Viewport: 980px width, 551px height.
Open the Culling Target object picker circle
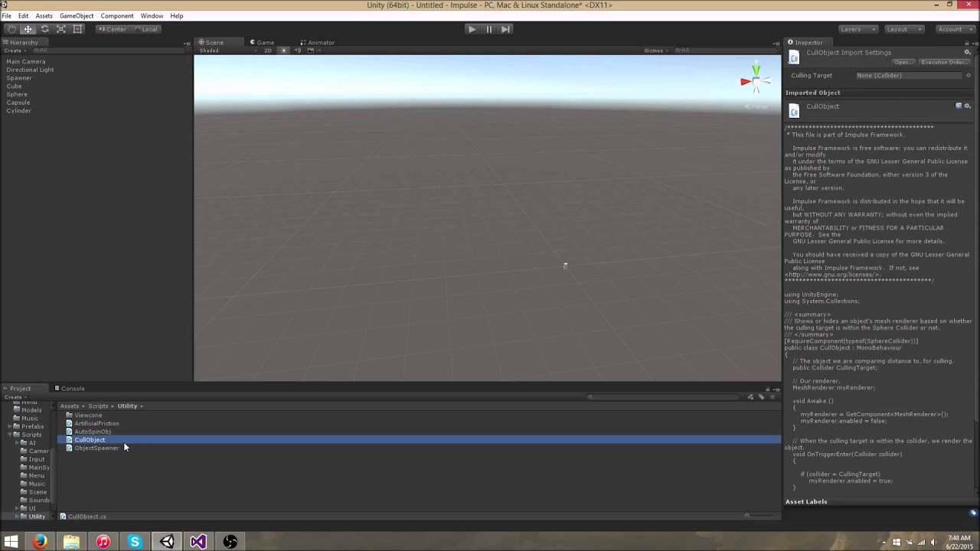(x=969, y=76)
